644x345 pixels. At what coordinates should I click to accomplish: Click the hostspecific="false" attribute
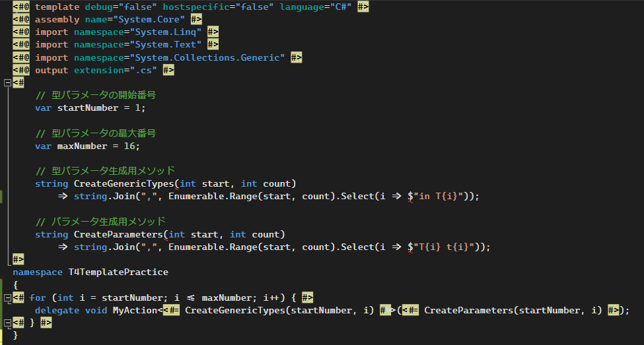point(218,7)
